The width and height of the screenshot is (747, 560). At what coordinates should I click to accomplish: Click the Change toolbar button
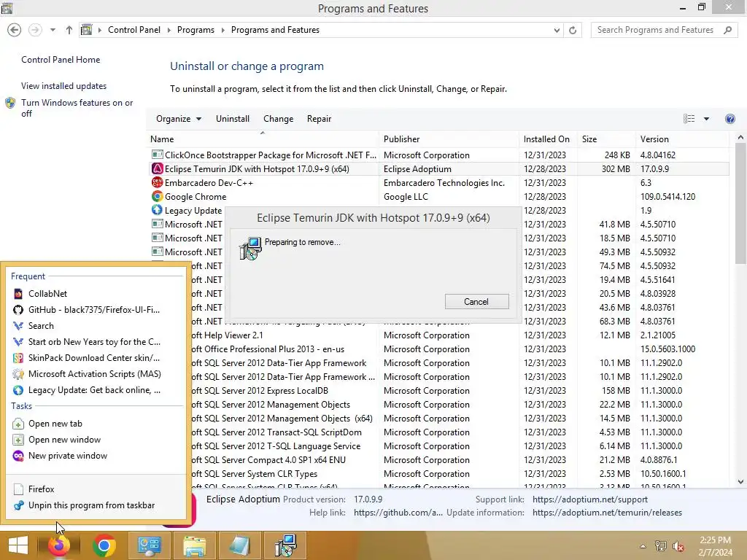tap(278, 119)
